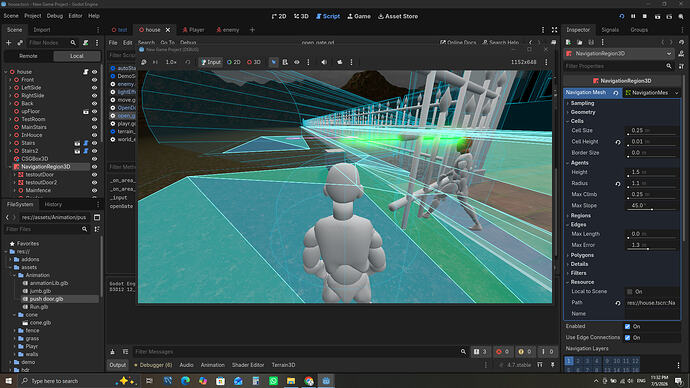Reload the running project
Image resolution: width=690 pixels, height=388 pixels.
coord(622,16)
